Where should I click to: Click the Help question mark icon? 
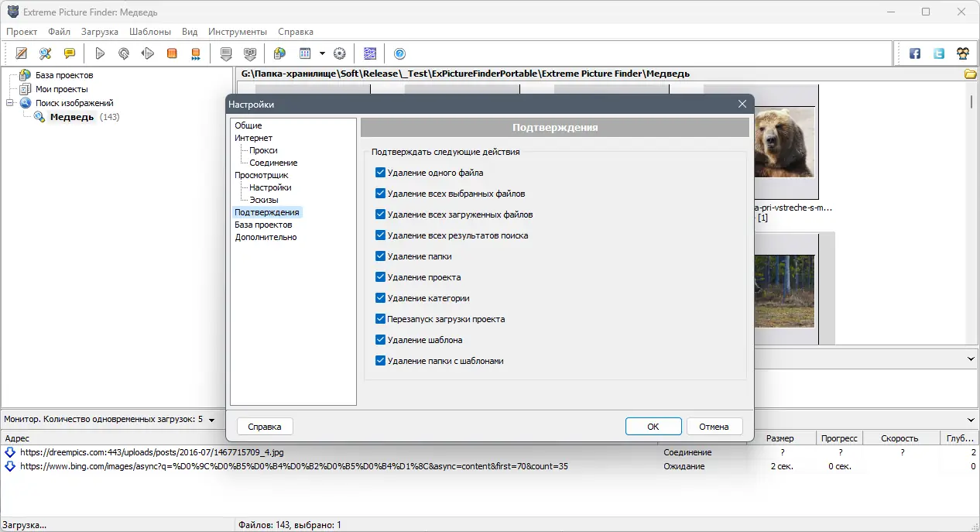point(399,53)
